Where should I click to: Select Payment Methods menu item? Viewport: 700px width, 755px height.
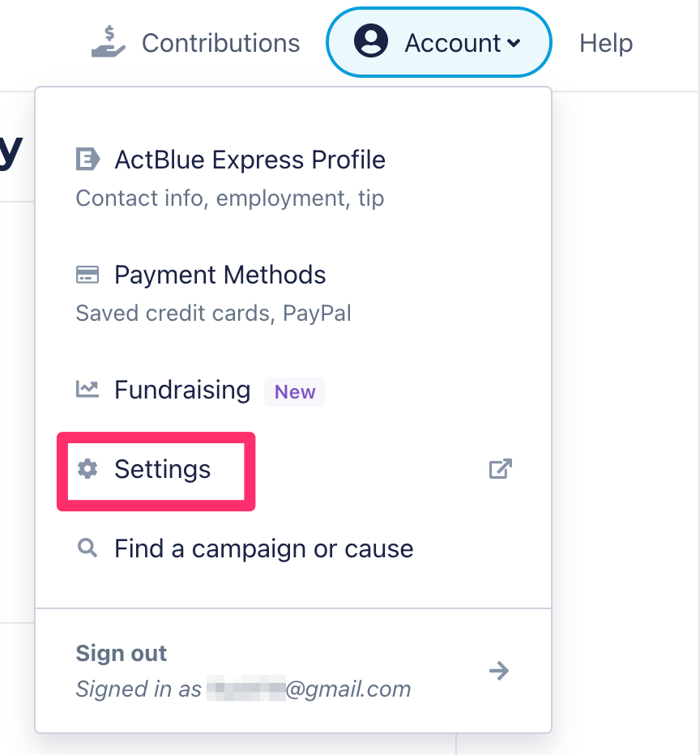click(293, 293)
